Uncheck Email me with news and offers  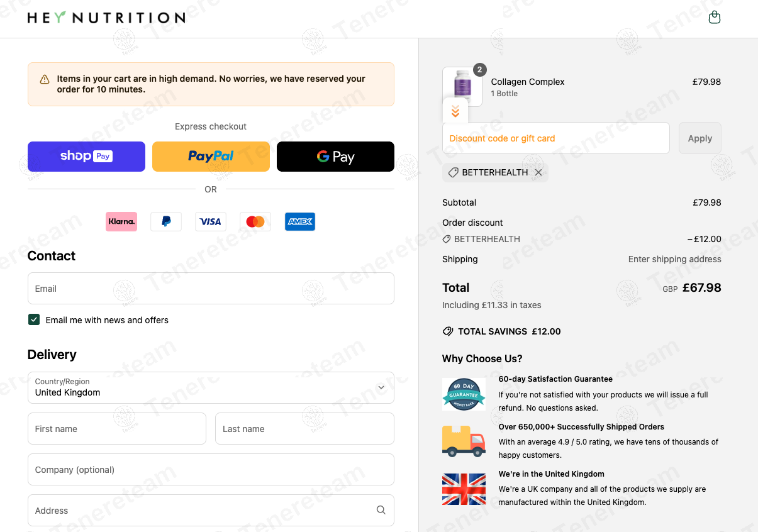(34, 319)
